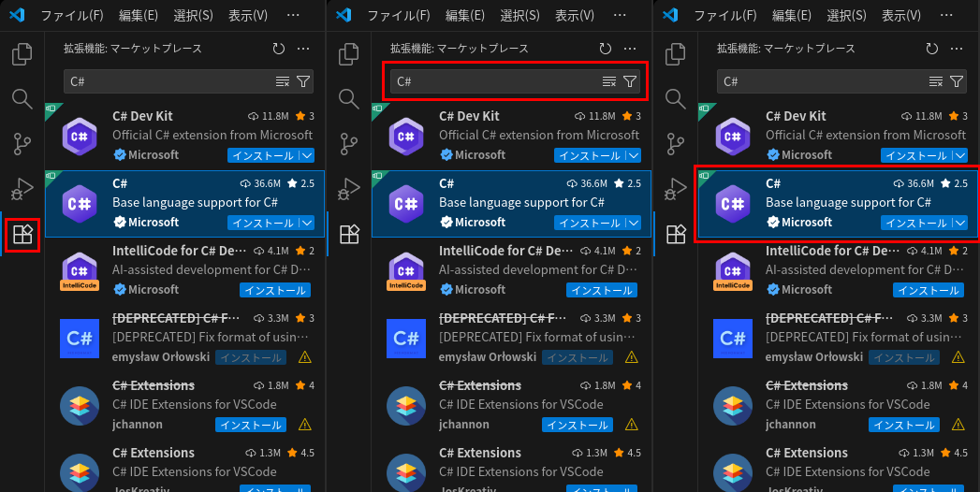
Task: Open Explorer icon in the leftmost screenshot
Action: click(x=22, y=55)
